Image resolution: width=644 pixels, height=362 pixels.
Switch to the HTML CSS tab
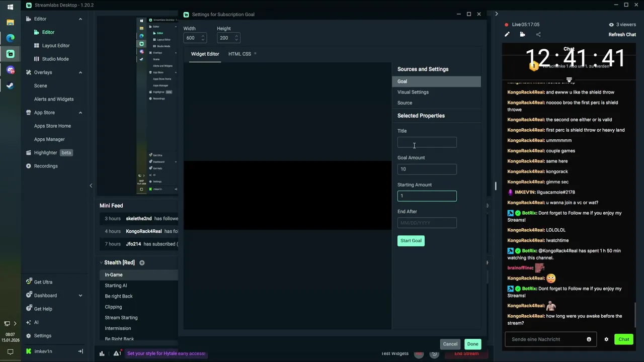(x=239, y=54)
